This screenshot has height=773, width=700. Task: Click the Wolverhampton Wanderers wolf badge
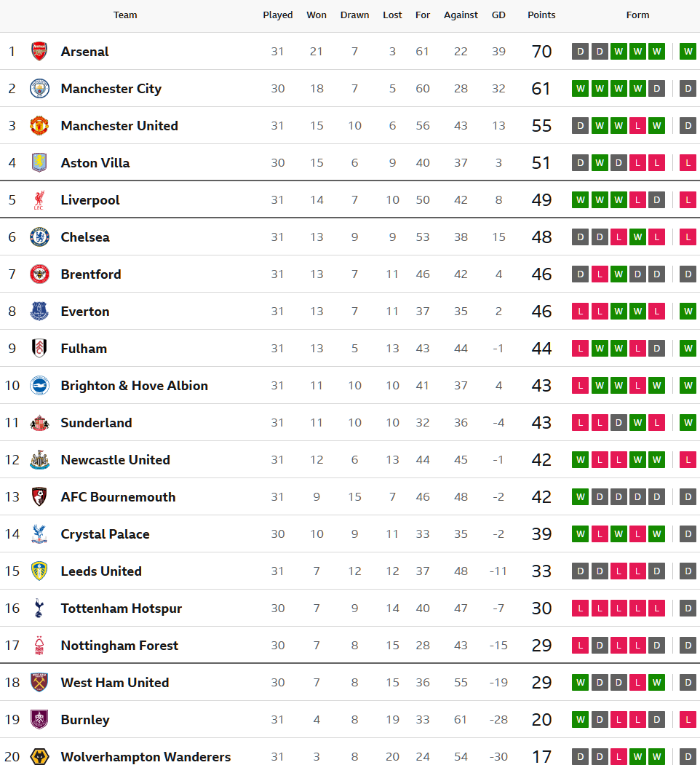coord(39,756)
